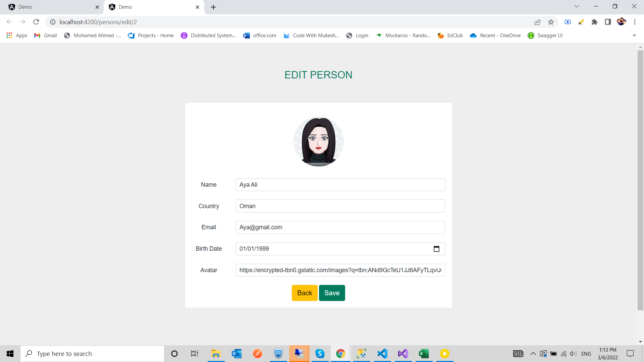
Task: Click inside the Country input field
Action: coord(340,206)
